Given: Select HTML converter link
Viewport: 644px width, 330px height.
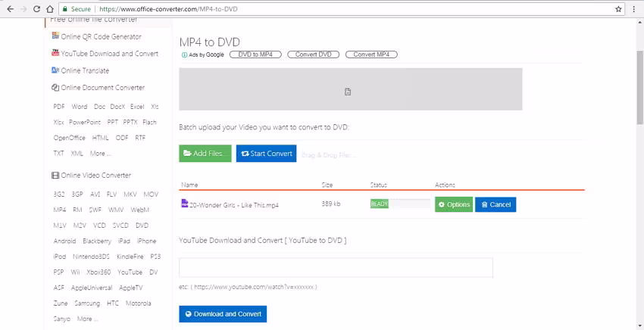Looking at the screenshot, I should [x=101, y=138].
